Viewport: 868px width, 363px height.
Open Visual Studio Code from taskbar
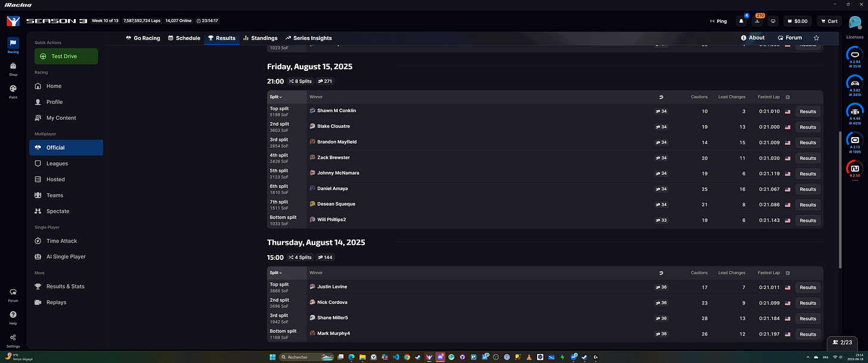coord(396,357)
